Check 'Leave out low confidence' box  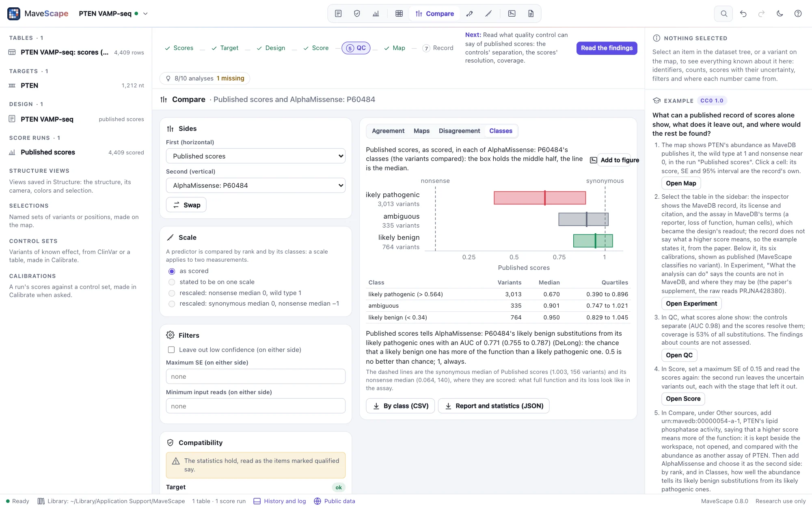(171, 350)
